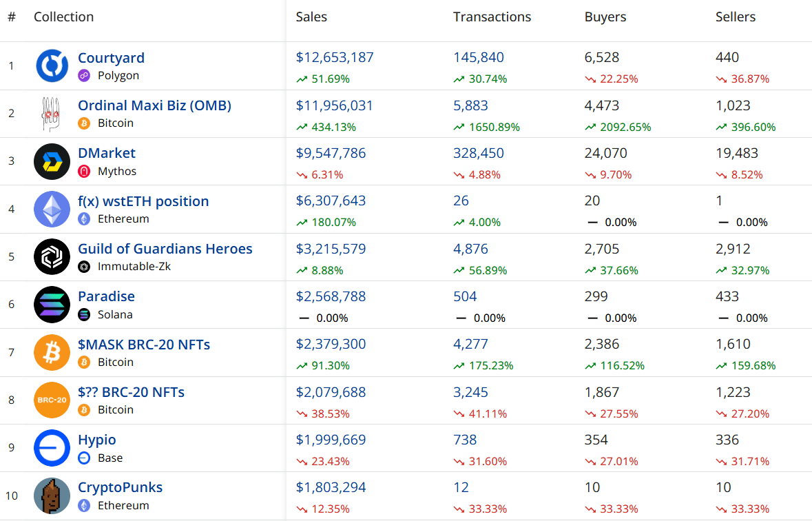812x521 pixels.
Task: Click DMarket buyers count 24,070
Action: [606, 154]
